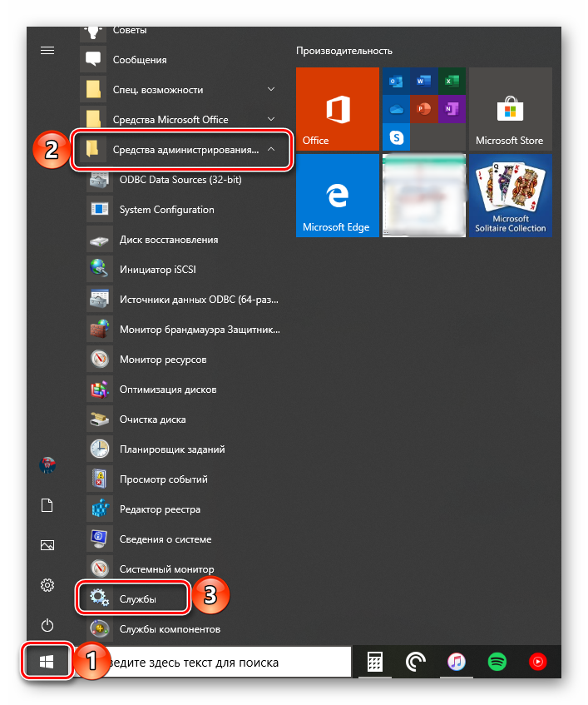This screenshot has height=705, width=588.
Task: Open the Office tile
Action: (x=338, y=109)
